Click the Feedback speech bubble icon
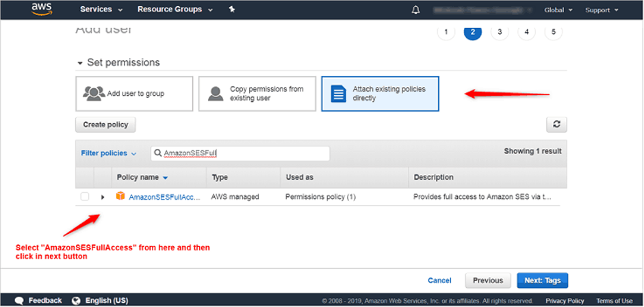Image resolution: width=644 pixels, height=307 pixels. tap(19, 301)
